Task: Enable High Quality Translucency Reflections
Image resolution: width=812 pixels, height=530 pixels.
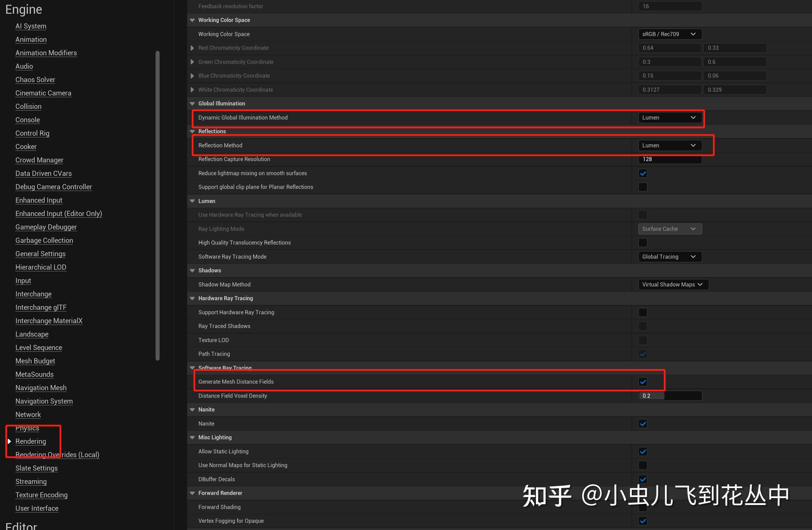Action: click(x=643, y=243)
